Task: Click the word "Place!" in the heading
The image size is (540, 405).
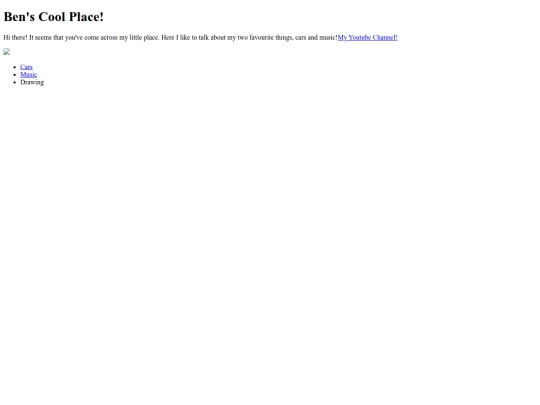Action: pyautogui.click(x=86, y=17)
